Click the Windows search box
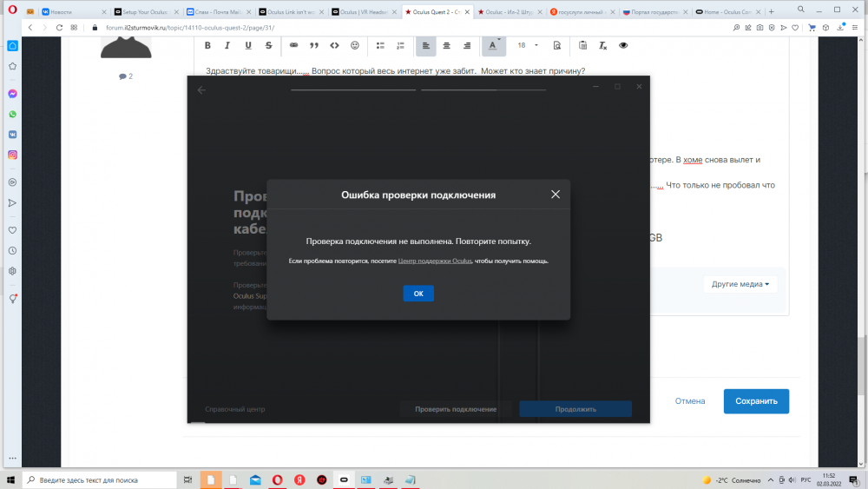This screenshot has width=868, height=489. click(100, 480)
